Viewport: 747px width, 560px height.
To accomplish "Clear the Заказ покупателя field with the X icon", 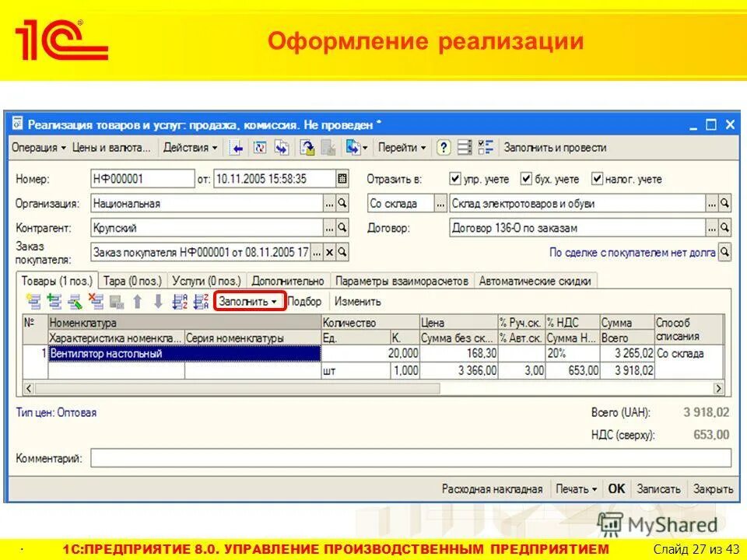I will click(329, 252).
